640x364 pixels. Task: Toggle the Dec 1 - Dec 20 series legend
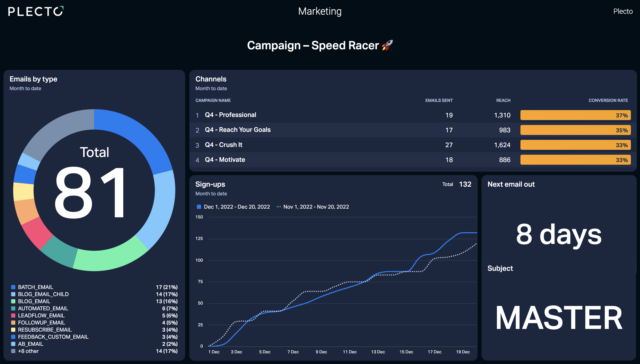[233, 207]
